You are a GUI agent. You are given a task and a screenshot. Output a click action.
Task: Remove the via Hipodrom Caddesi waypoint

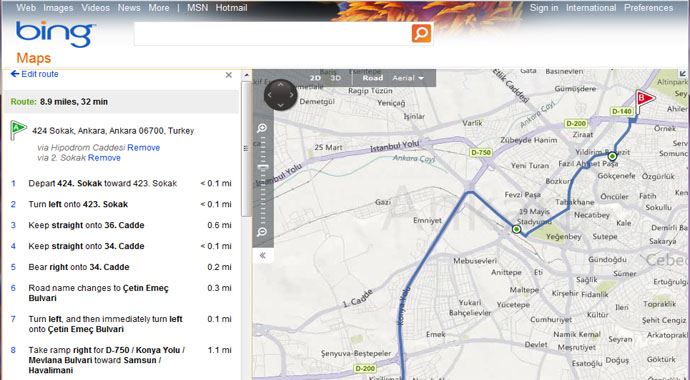coord(143,148)
